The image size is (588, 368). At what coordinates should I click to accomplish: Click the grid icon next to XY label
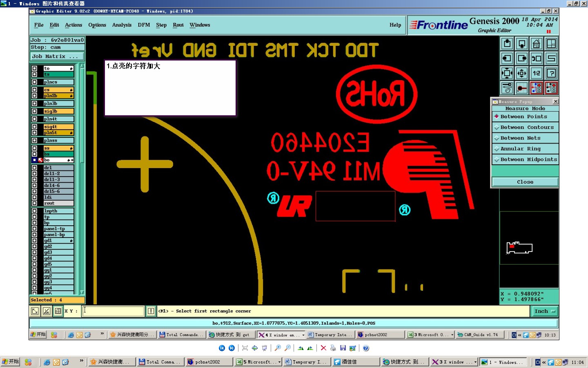(x=58, y=311)
